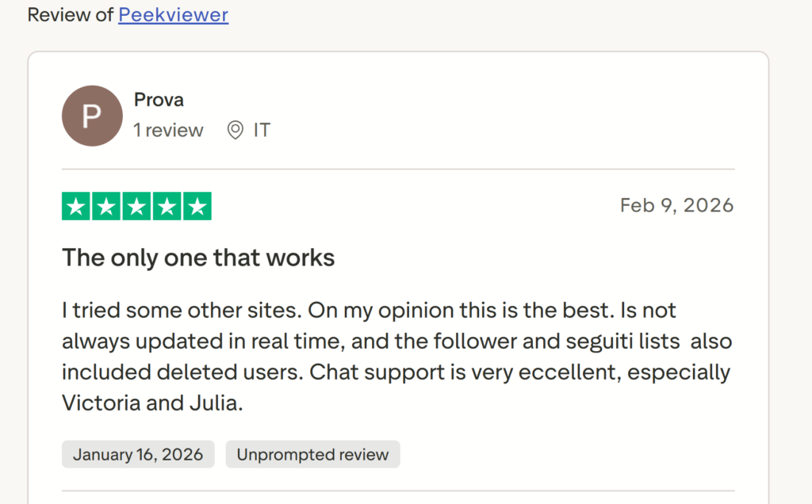
Task: Click the Review of heading
Action: 70,14
